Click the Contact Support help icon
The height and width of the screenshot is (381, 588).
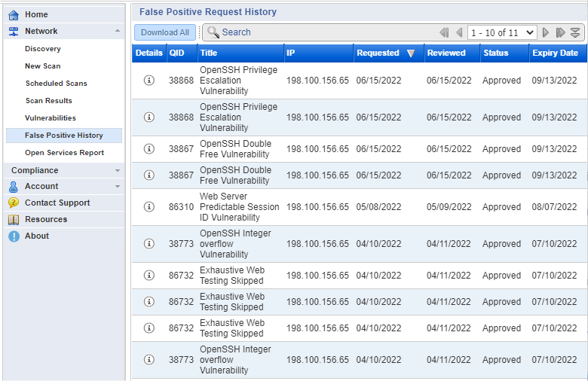14,203
